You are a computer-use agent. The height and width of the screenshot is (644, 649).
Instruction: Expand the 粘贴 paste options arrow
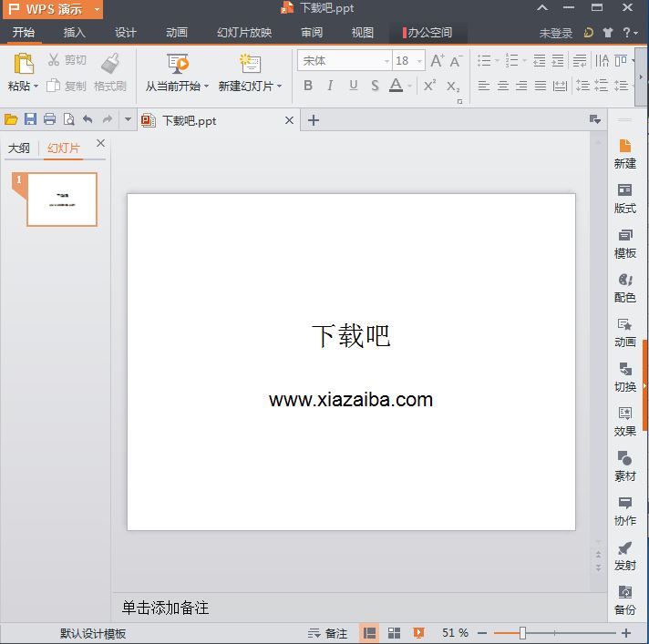click(x=36, y=86)
